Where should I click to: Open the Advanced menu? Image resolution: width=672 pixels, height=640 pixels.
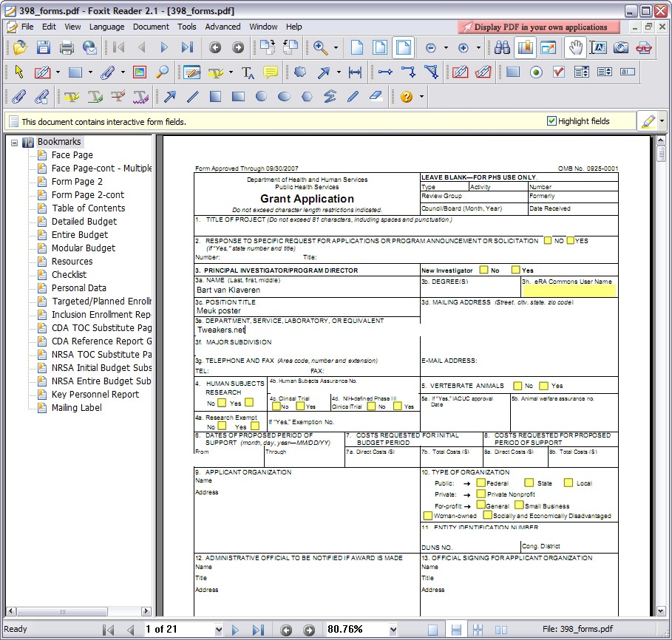223,27
